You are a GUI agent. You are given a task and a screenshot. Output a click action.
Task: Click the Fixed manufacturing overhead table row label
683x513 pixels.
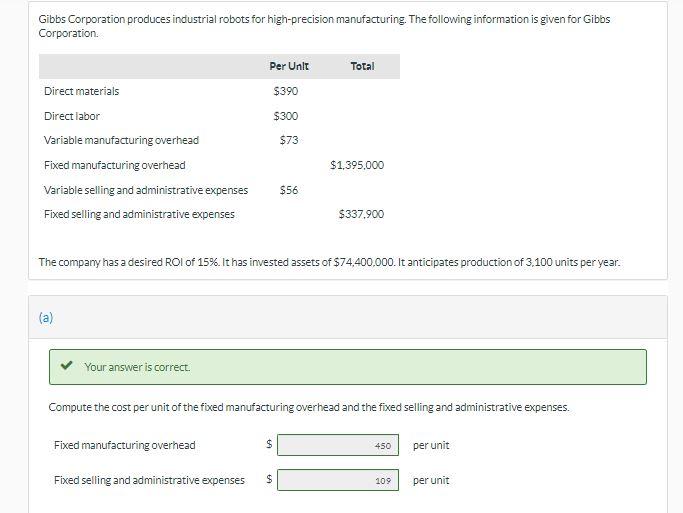(x=114, y=165)
